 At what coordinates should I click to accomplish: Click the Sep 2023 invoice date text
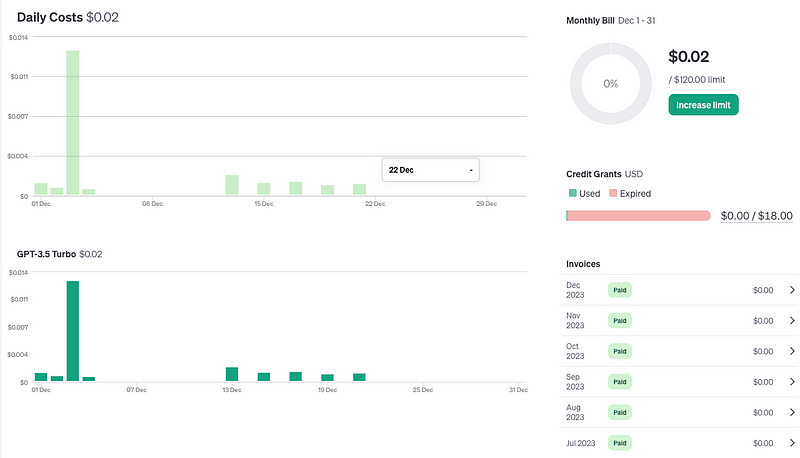click(575, 381)
